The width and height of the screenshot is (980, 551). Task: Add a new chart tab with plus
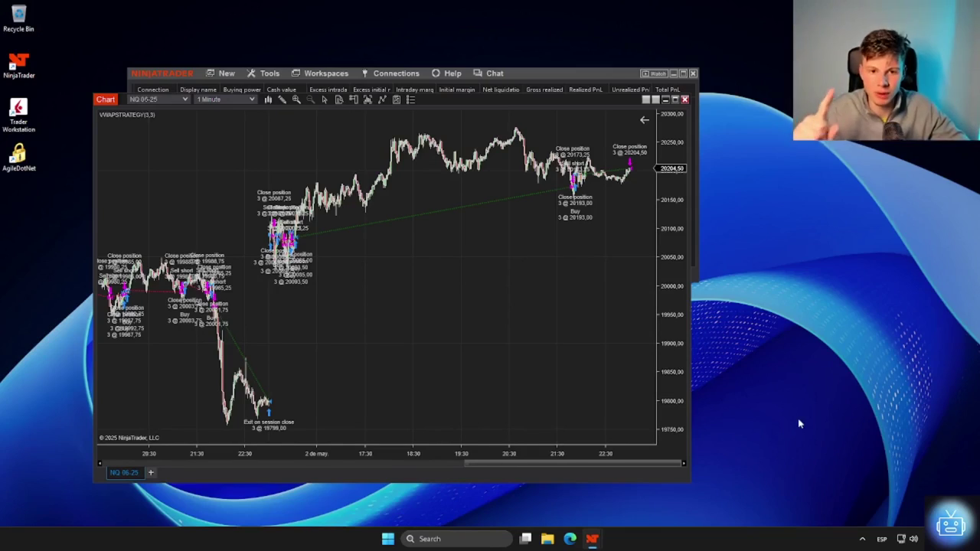pyautogui.click(x=151, y=472)
